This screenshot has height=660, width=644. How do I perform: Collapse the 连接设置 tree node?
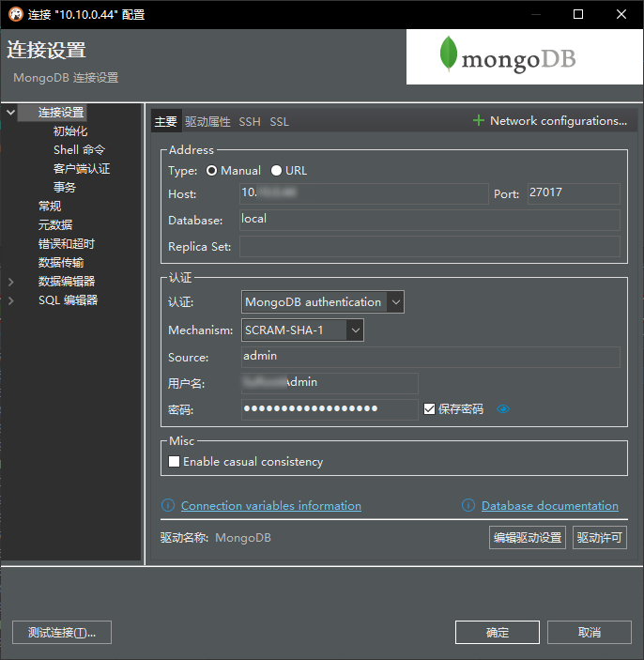click(x=11, y=112)
